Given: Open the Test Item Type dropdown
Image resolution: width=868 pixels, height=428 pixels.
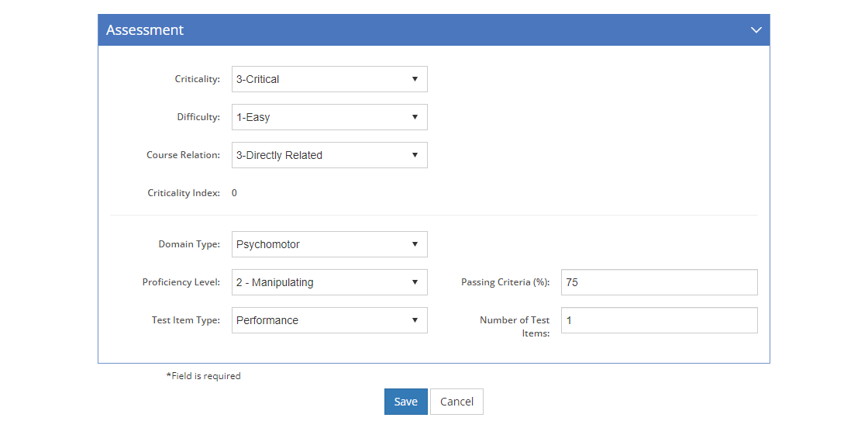Looking at the screenshot, I should (x=329, y=320).
